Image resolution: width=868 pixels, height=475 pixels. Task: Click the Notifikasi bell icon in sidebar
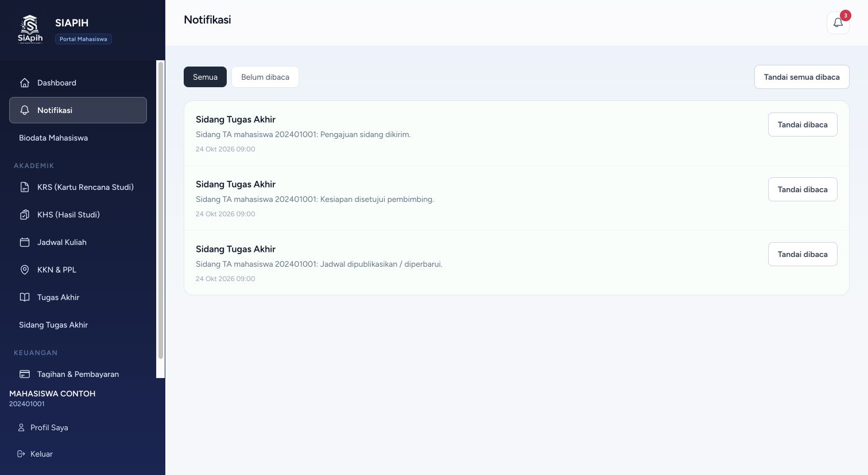click(x=25, y=110)
